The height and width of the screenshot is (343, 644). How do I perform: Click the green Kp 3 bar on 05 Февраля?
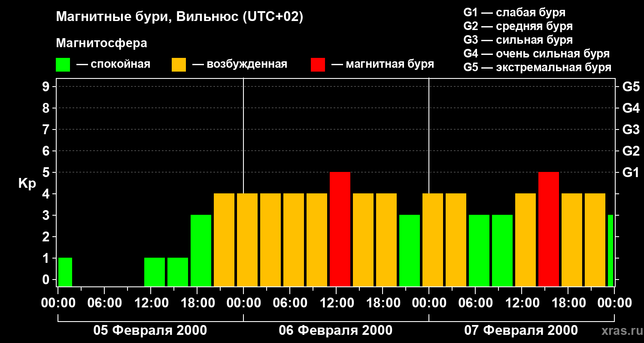point(201,250)
